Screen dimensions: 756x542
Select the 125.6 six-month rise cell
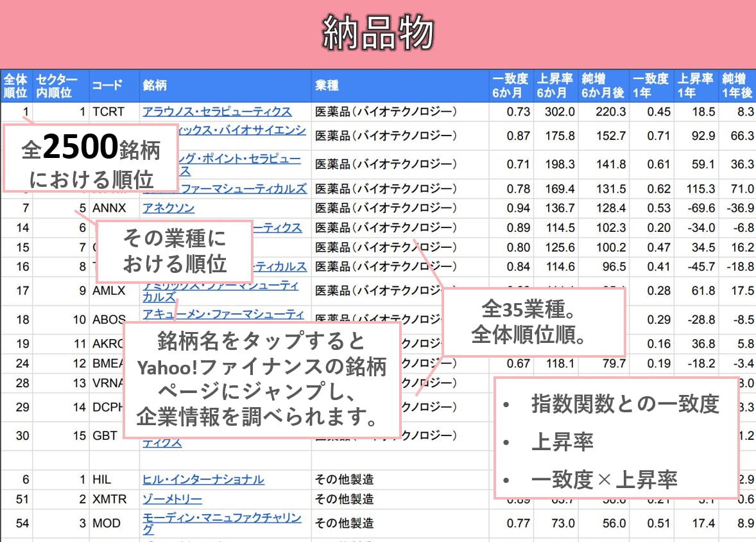(x=555, y=248)
